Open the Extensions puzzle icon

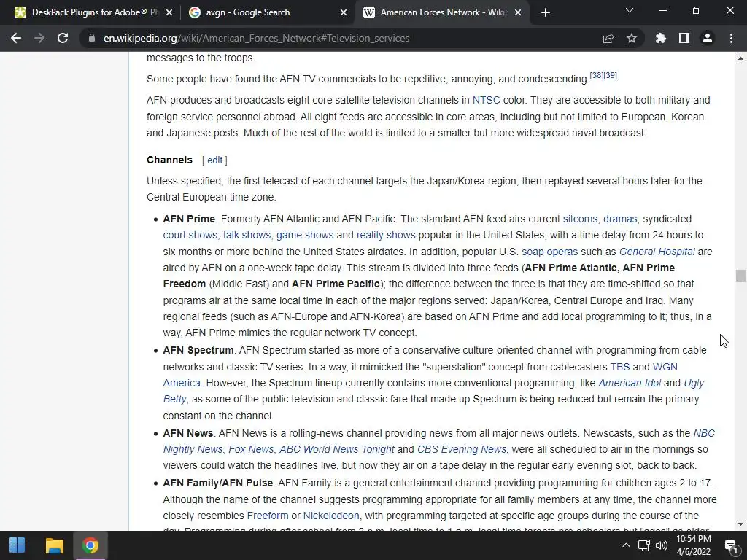661,38
